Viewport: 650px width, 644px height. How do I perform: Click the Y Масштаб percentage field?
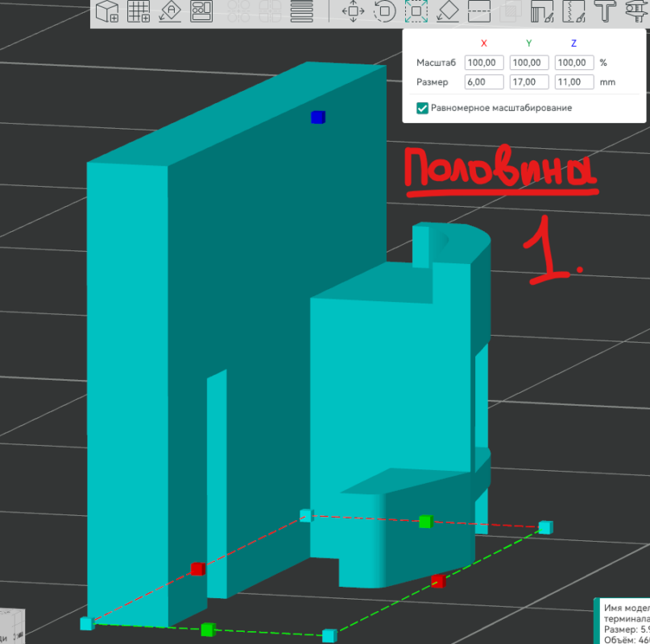[529, 63]
